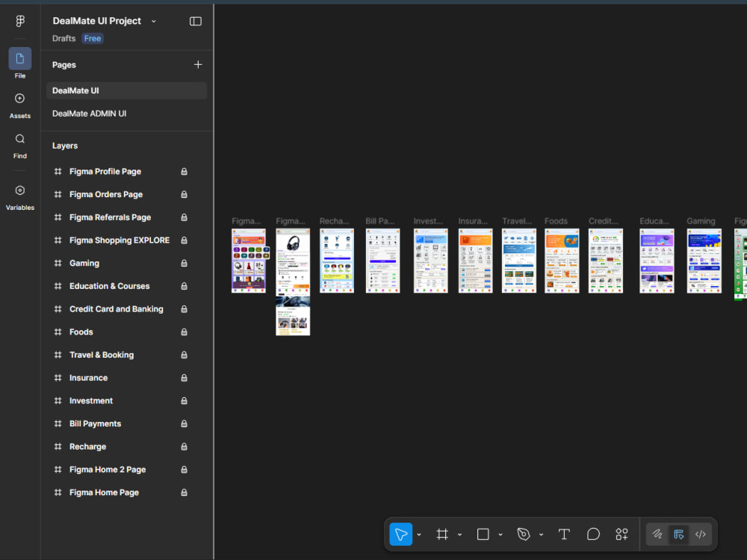
Task: Select the Foods frame on the canvas
Action: point(562,261)
